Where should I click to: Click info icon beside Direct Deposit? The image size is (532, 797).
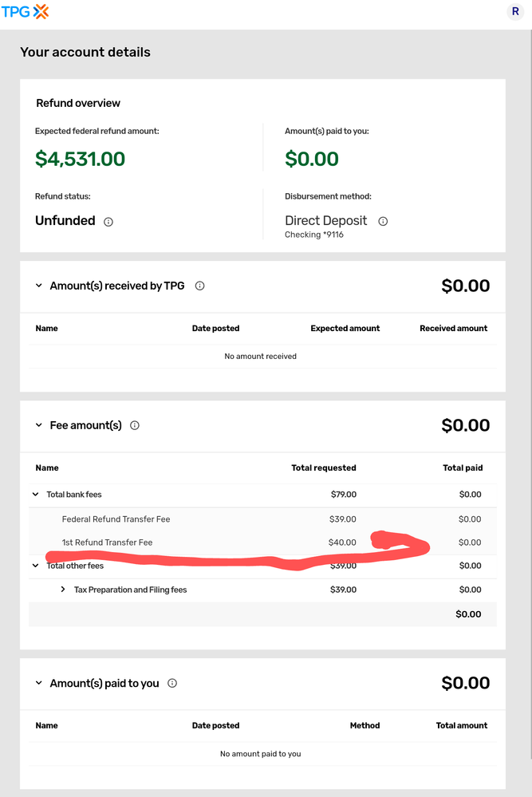click(383, 221)
